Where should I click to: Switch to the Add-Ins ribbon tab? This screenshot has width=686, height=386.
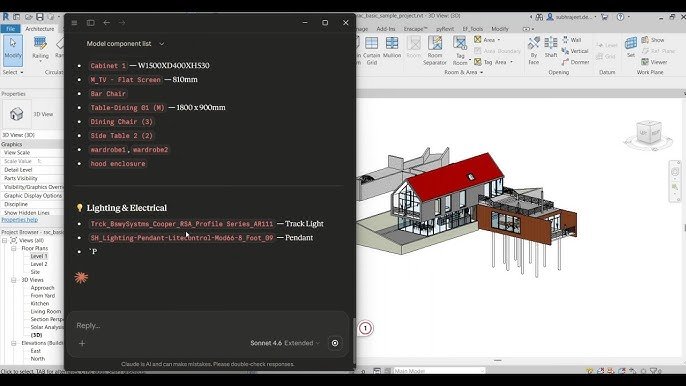386,29
